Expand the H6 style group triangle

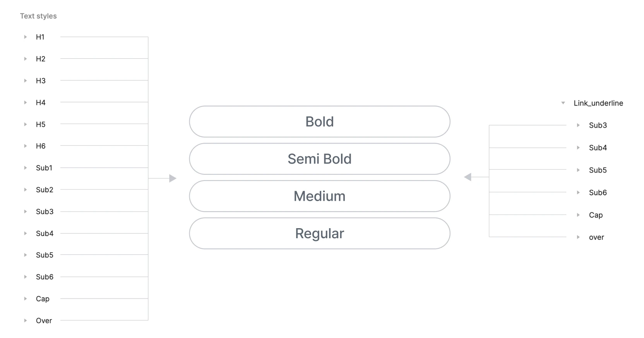pos(26,146)
